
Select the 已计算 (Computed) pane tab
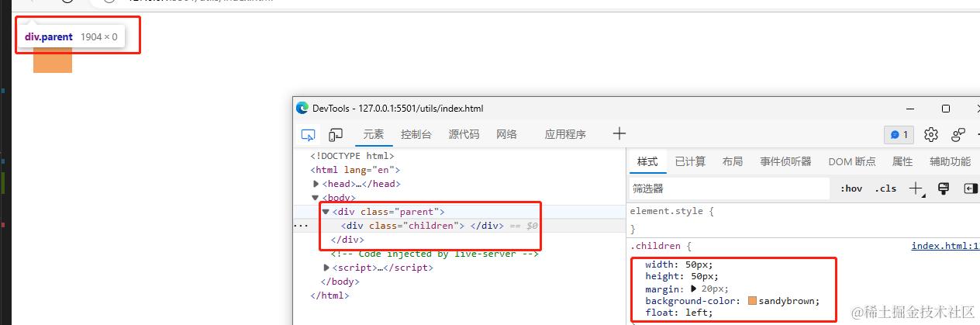pos(690,161)
